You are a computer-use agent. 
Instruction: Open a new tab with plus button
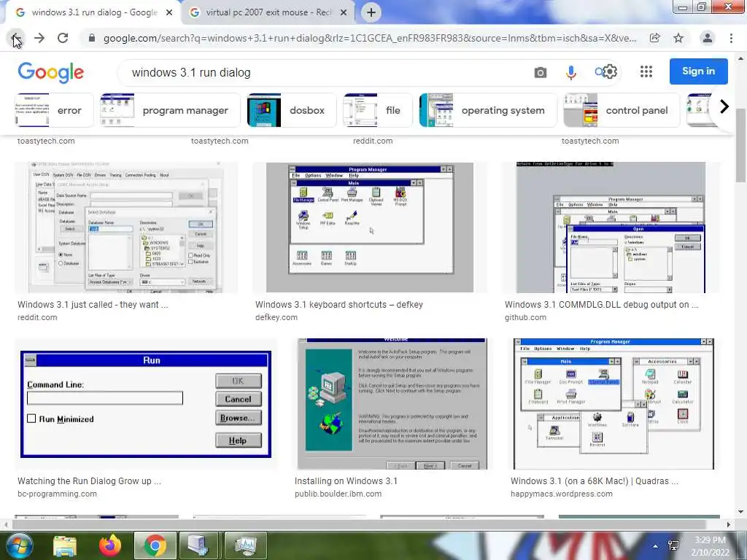371,12
